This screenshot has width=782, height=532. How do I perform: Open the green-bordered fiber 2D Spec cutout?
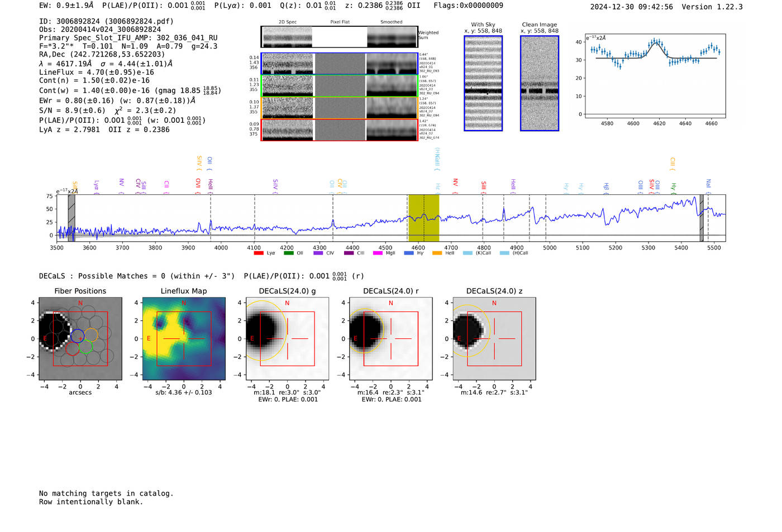click(287, 86)
